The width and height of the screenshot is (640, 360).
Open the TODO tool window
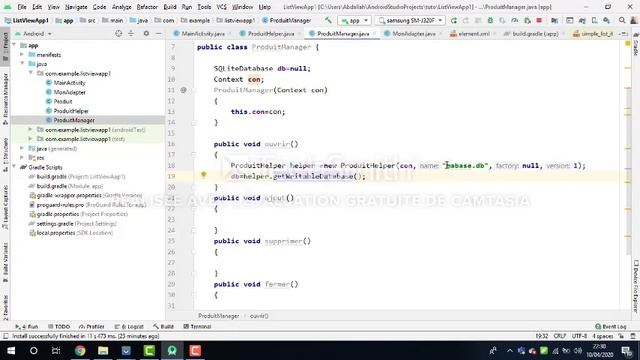[x=59, y=327]
